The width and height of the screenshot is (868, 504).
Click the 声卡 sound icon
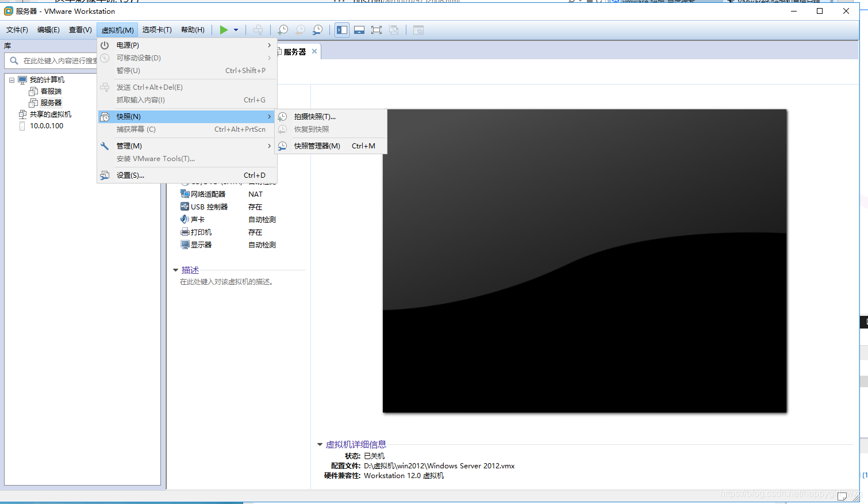(x=185, y=219)
